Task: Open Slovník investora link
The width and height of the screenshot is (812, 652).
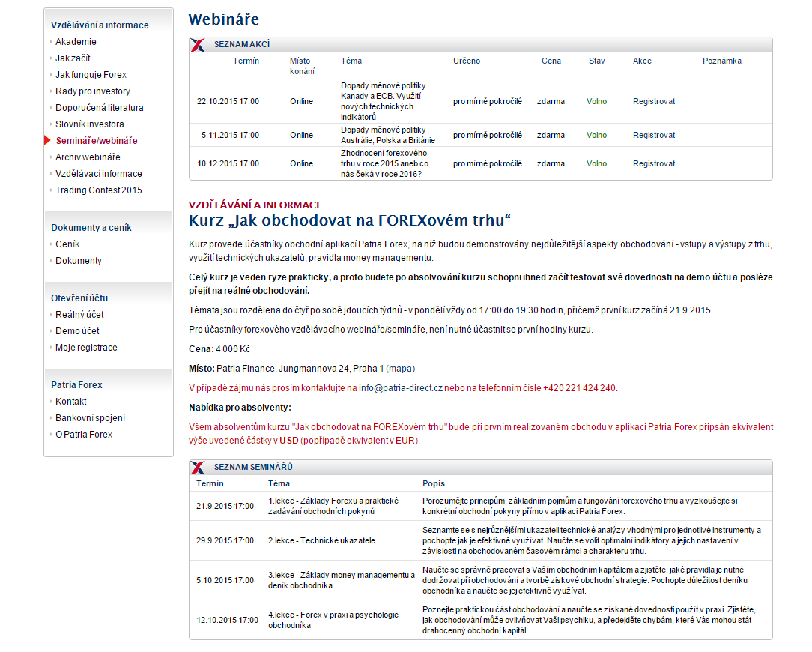Action: coord(90,125)
